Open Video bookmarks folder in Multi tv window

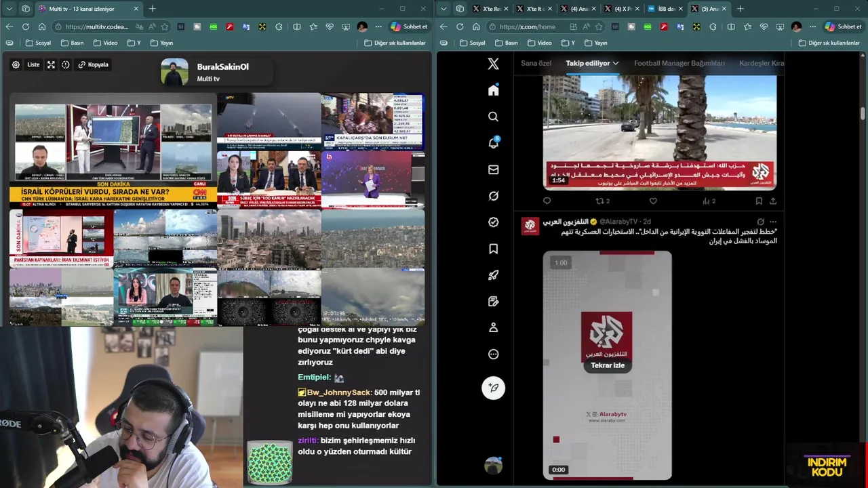[x=105, y=43]
